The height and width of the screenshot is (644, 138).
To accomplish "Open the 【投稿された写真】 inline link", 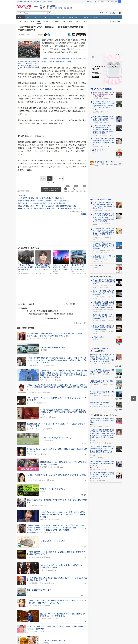I will tap(63, 60).
